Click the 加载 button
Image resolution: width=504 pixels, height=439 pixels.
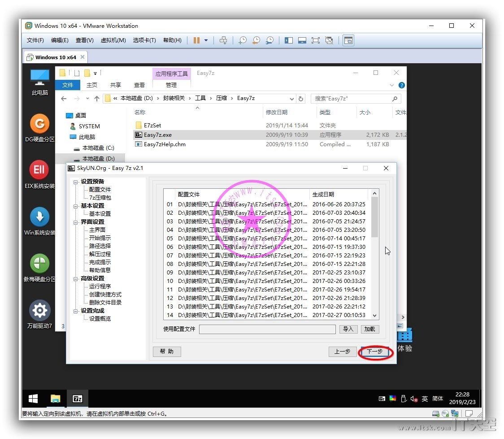[x=369, y=329]
